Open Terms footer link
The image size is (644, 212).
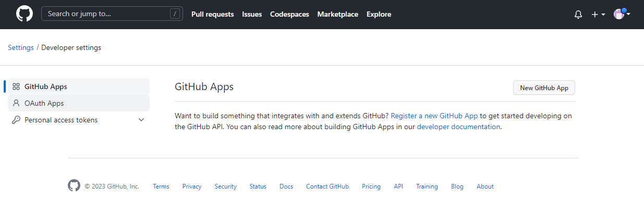[x=161, y=186]
